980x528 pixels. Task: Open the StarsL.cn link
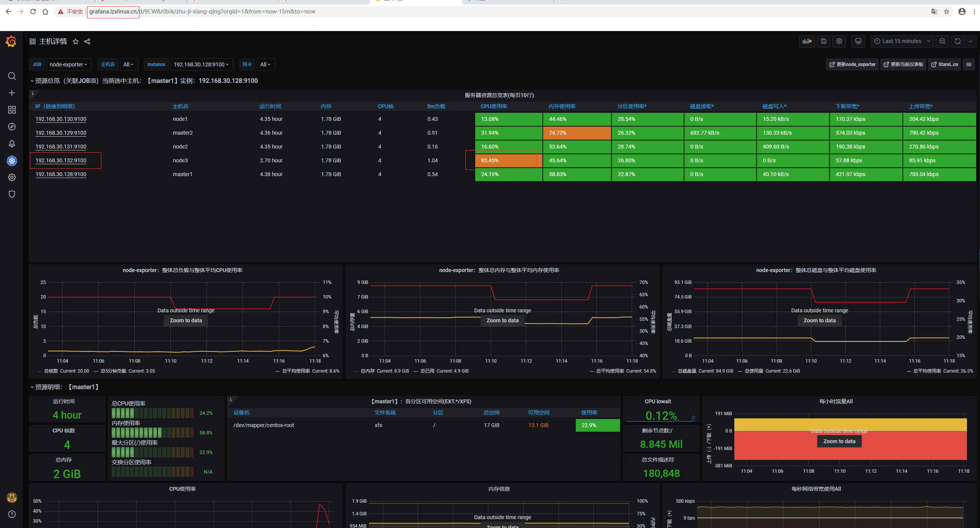(x=944, y=64)
